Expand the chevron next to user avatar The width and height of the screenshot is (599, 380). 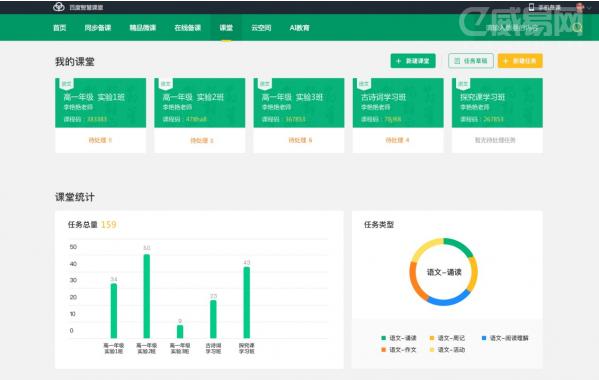(589, 7)
